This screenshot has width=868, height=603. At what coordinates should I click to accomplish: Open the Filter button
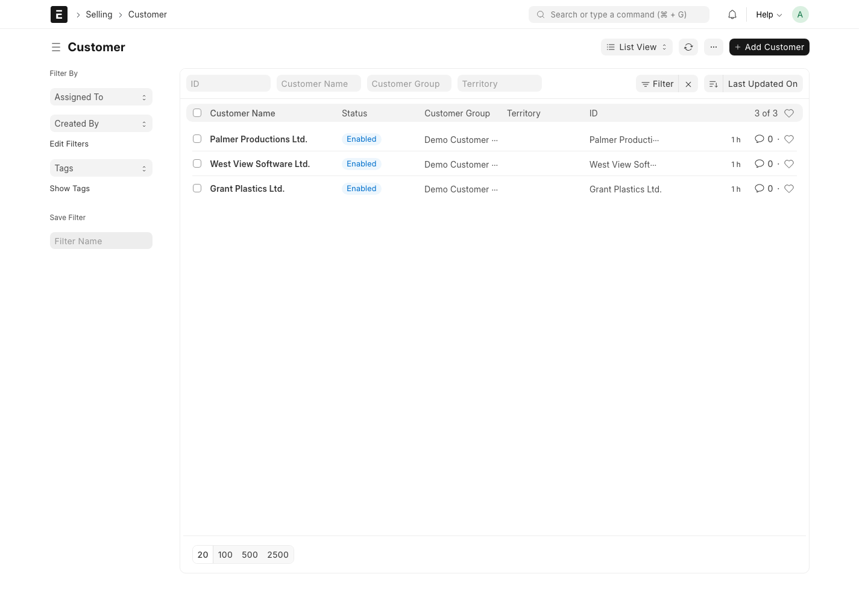[x=657, y=84]
